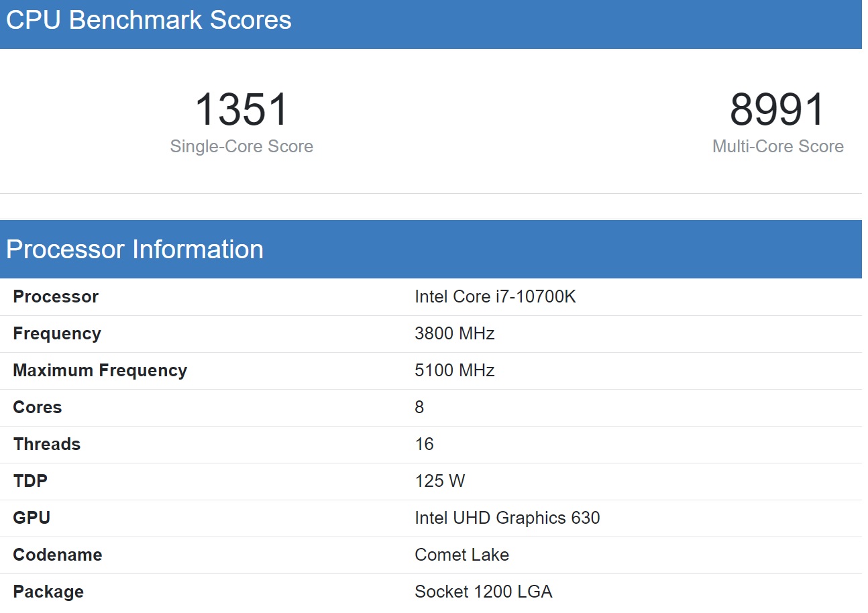Click the CPU Benchmark Scores heading
The image size is (868, 613).
[x=149, y=20]
